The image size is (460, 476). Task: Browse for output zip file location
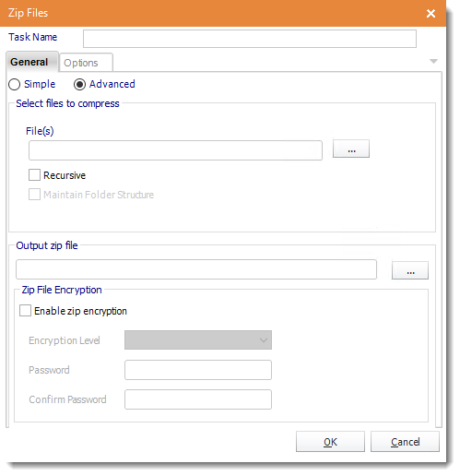coord(410,270)
